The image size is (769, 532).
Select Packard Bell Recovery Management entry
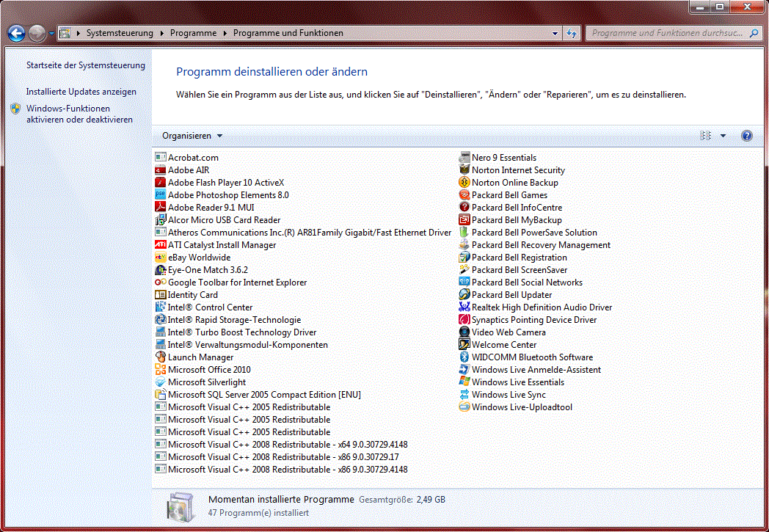point(535,244)
